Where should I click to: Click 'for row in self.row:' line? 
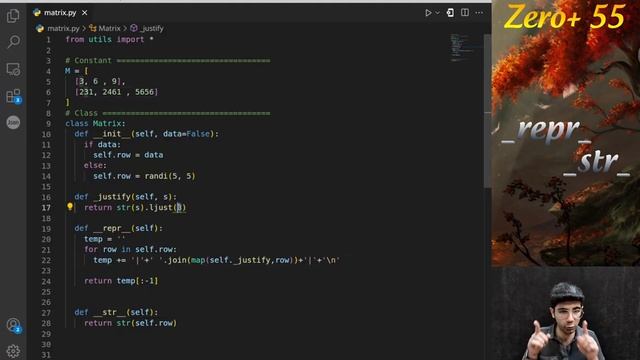pos(131,249)
